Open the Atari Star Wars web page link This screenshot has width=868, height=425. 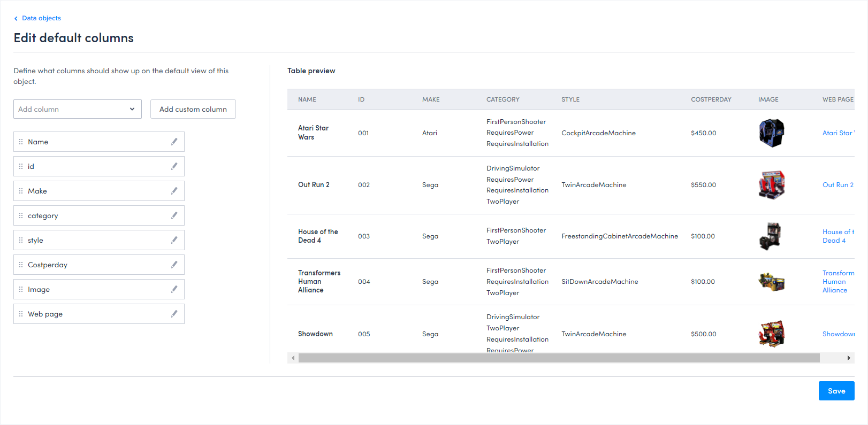pos(838,133)
